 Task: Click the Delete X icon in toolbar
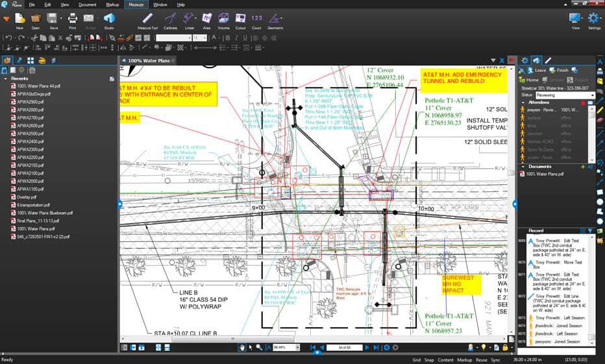(60, 38)
